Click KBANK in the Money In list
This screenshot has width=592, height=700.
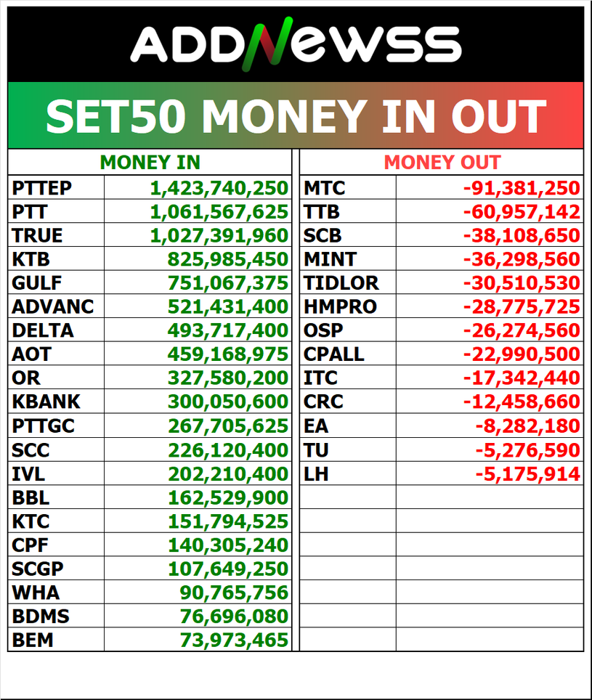(x=46, y=402)
